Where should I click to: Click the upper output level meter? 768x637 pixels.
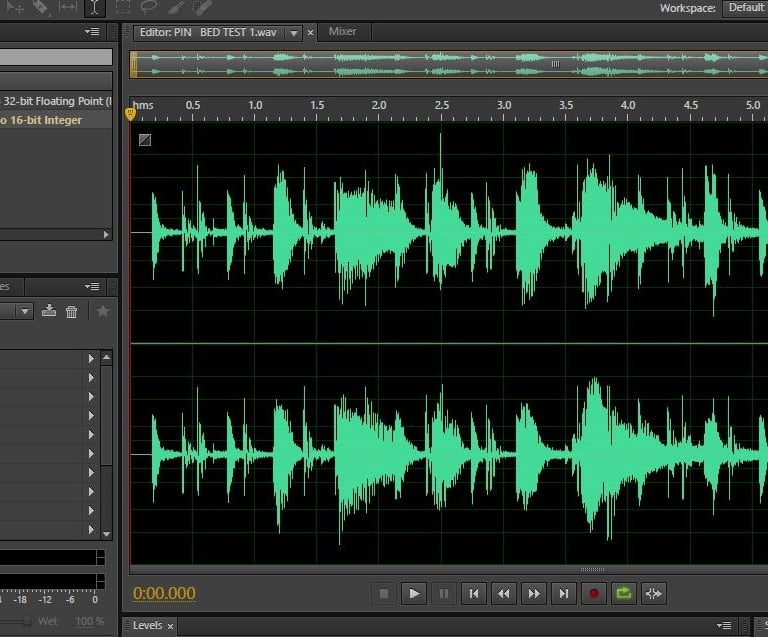pos(52,558)
